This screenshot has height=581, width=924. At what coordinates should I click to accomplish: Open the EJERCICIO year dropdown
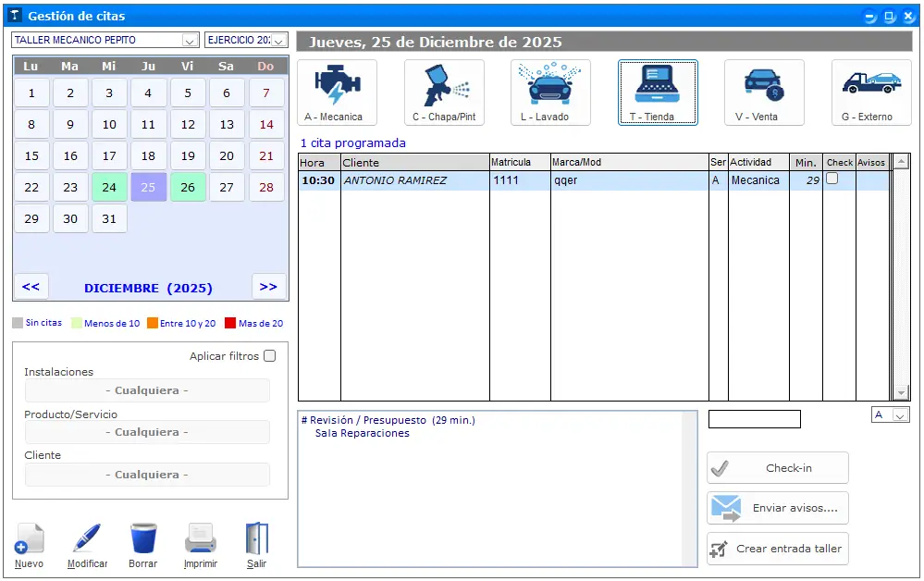tap(278, 41)
